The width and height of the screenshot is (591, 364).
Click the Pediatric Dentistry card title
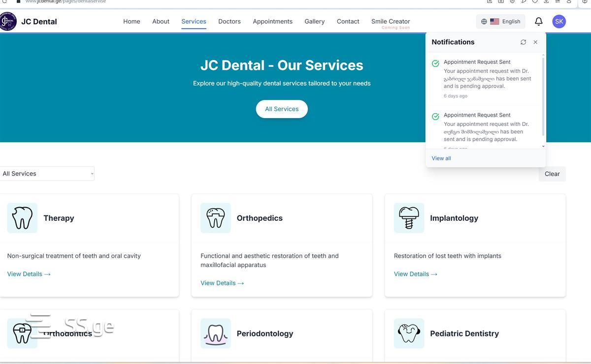click(x=464, y=334)
